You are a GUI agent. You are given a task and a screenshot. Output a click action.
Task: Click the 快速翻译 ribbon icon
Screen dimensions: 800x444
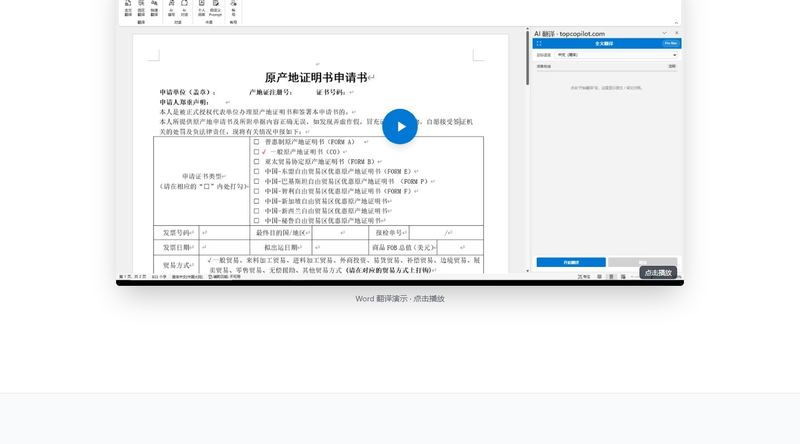154,8
